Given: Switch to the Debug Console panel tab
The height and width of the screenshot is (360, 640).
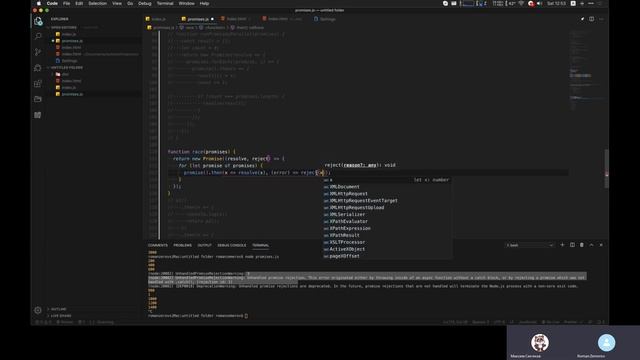Looking at the screenshot, I should coord(231,245).
